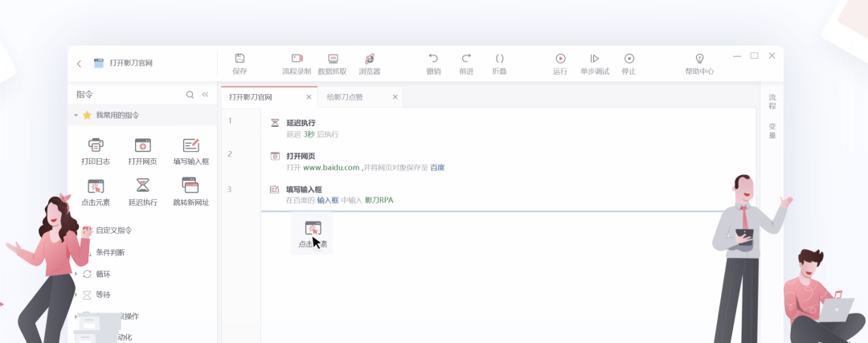This screenshot has height=343, width=868.
Task: Expand the 循环 instruction category
Action: (76, 274)
